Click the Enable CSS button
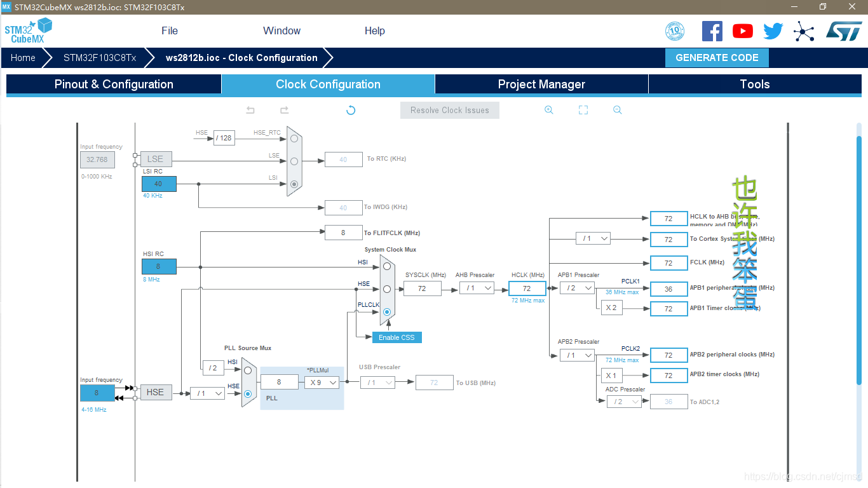Image resolution: width=868 pixels, height=488 pixels. tap(397, 337)
